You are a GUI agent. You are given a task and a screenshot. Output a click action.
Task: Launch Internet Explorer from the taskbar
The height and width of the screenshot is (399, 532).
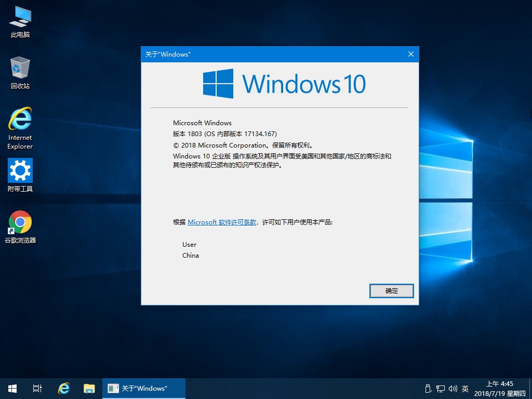(63, 389)
